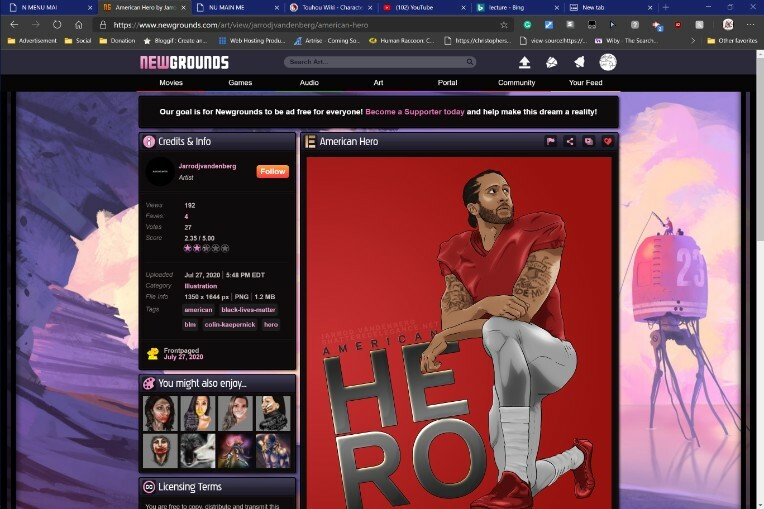Switch to the NU MAIN ME tab

(237, 7)
